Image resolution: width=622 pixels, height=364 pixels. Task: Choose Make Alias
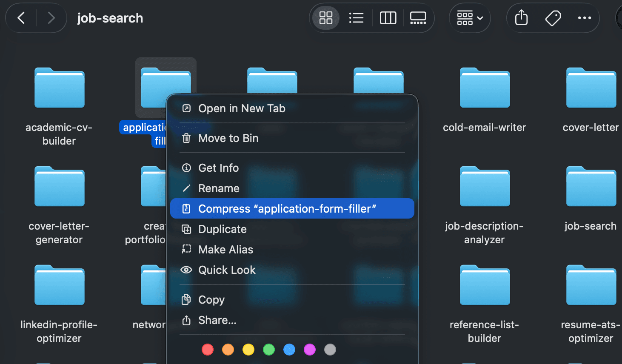(x=292, y=250)
